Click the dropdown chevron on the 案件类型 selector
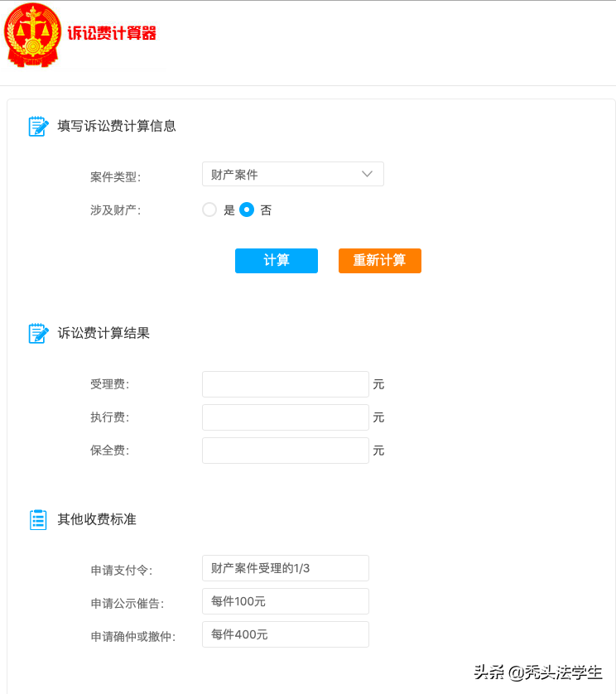616x694 pixels. [x=367, y=174]
